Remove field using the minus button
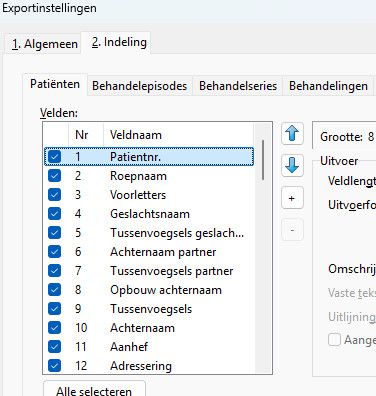Image resolution: width=376 pixels, height=396 pixels. (x=292, y=230)
